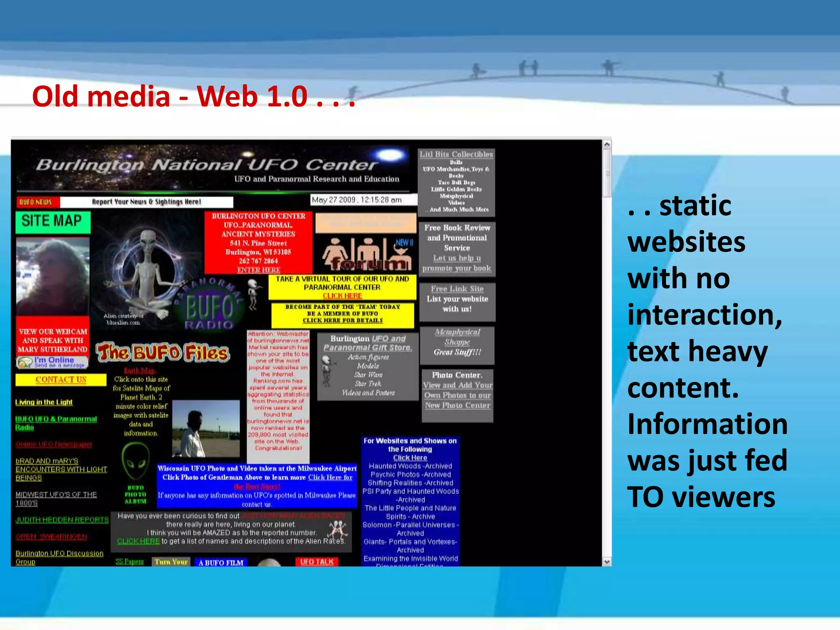This screenshot has width=840, height=630.
Task: Open 'bRAD AND mARY'S ENCOUNTERS WITH LIGHT BEINGS'
Action: 61,470
